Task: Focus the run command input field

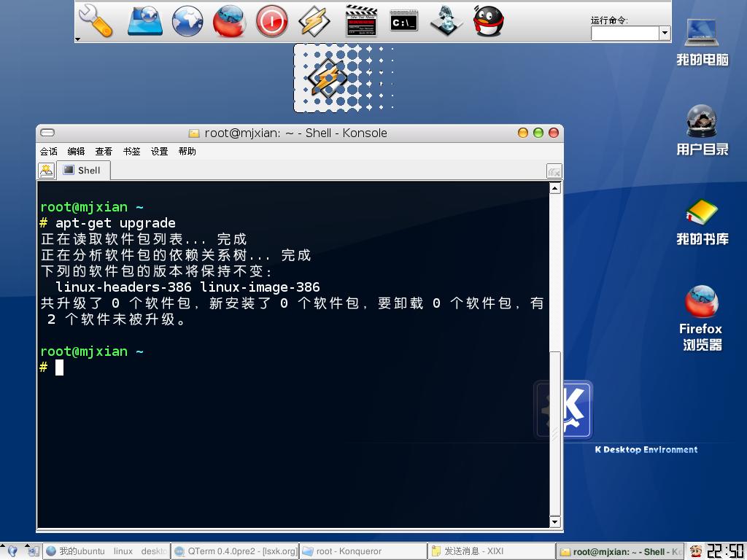Action: pos(625,34)
